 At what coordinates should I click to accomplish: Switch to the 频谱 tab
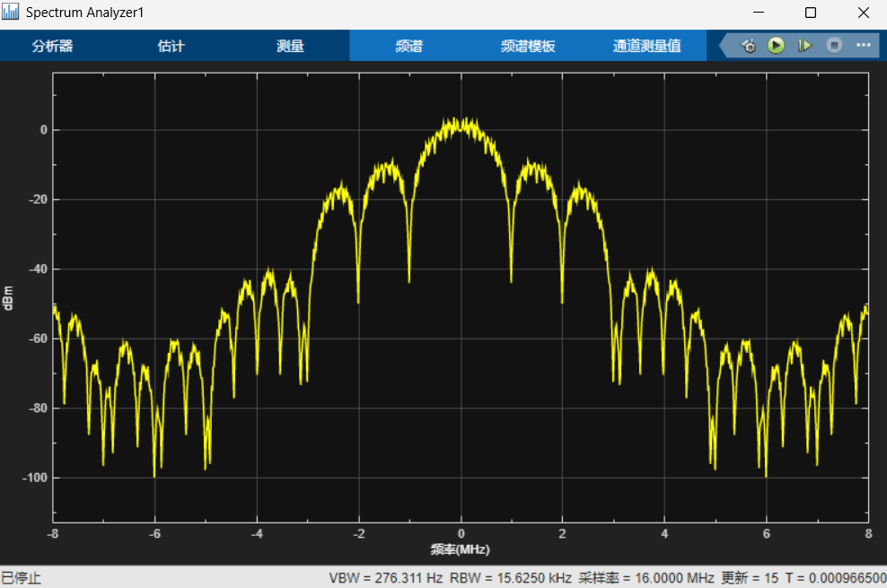[x=409, y=46]
